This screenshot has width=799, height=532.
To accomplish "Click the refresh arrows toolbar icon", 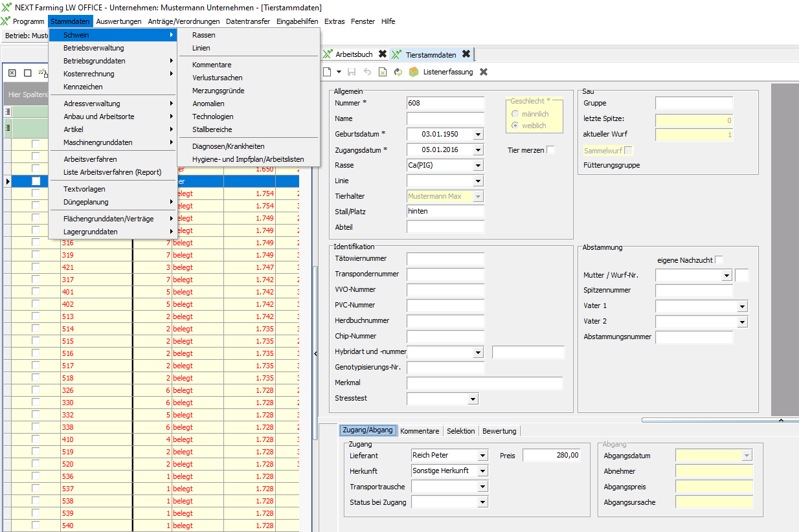I will click(x=398, y=72).
